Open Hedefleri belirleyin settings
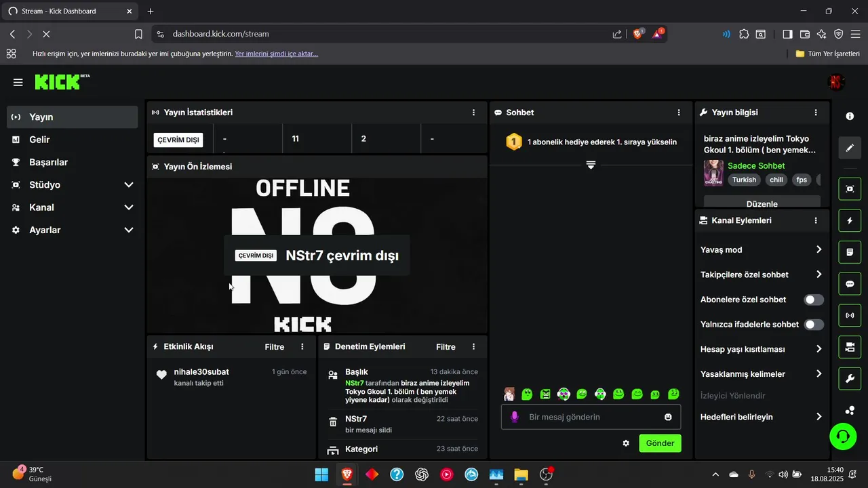The height and width of the screenshot is (488, 868). point(818,417)
